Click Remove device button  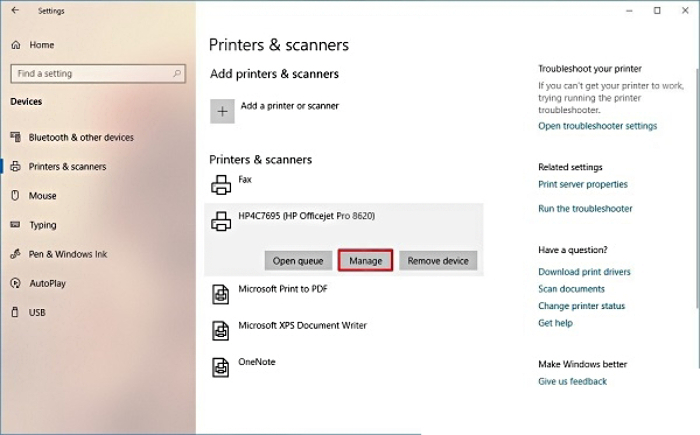coord(438,261)
